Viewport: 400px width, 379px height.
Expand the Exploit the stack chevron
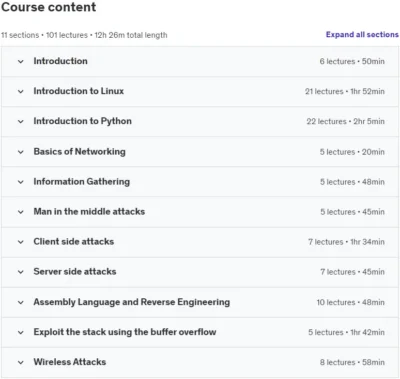click(21, 332)
